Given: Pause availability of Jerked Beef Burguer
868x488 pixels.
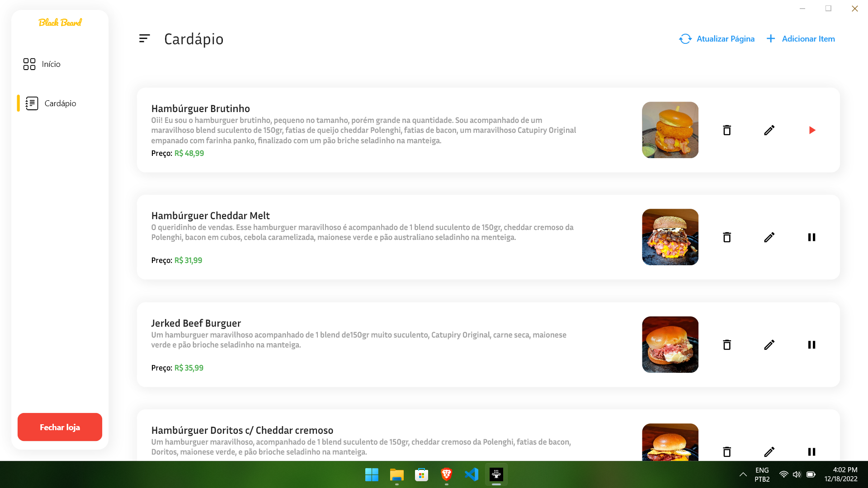Looking at the screenshot, I should point(812,344).
